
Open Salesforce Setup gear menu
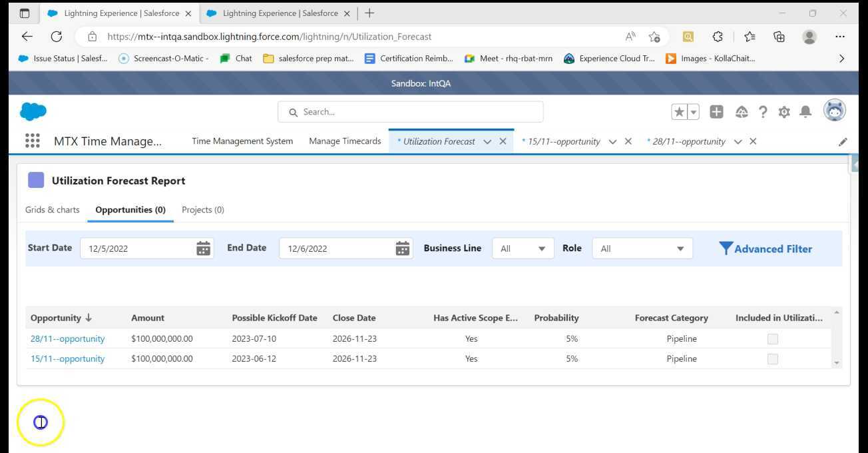784,112
